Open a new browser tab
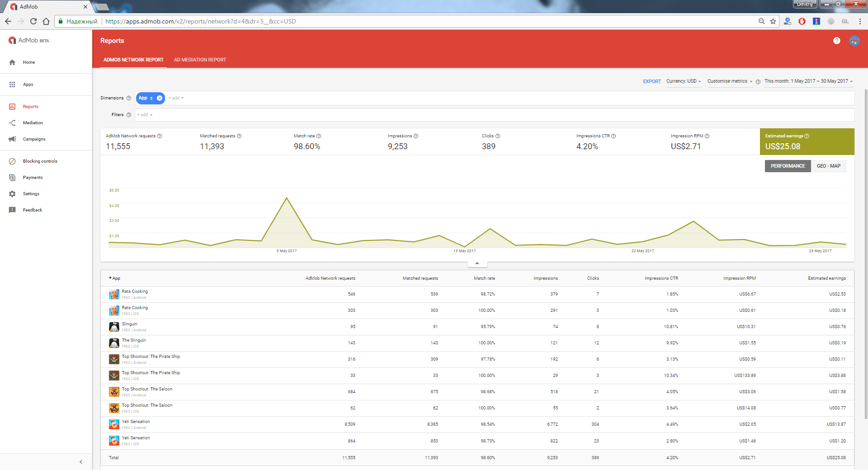 (103, 7)
